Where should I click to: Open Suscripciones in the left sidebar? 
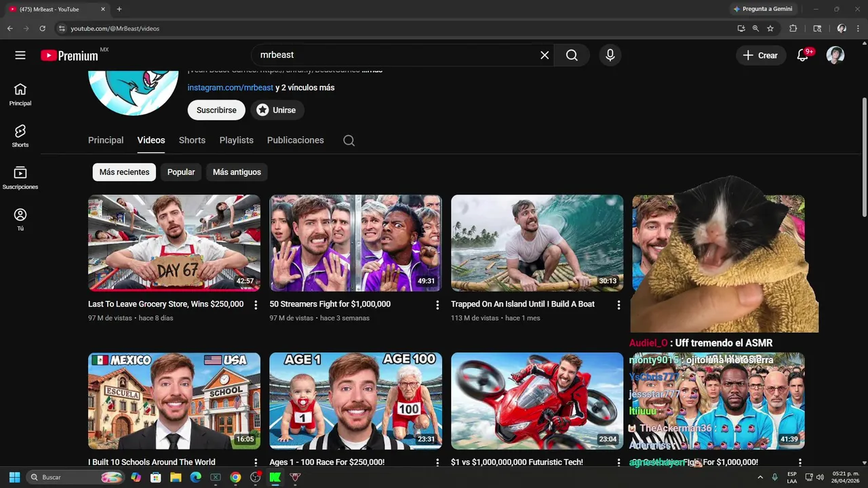point(20,178)
